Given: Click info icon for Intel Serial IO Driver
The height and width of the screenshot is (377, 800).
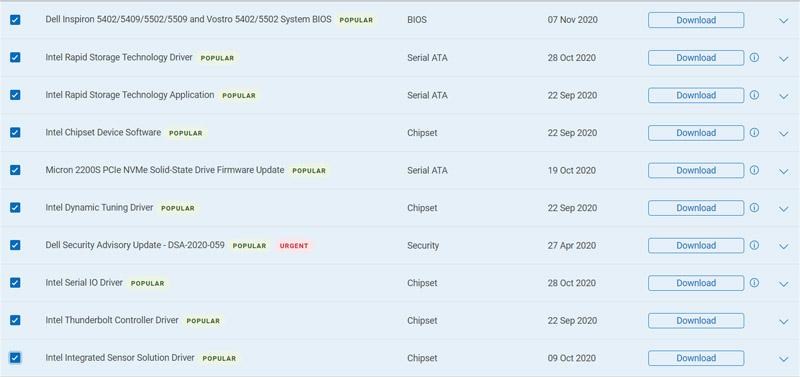Looking at the screenshot, I should pyautogui.click(x=754, y=283).
